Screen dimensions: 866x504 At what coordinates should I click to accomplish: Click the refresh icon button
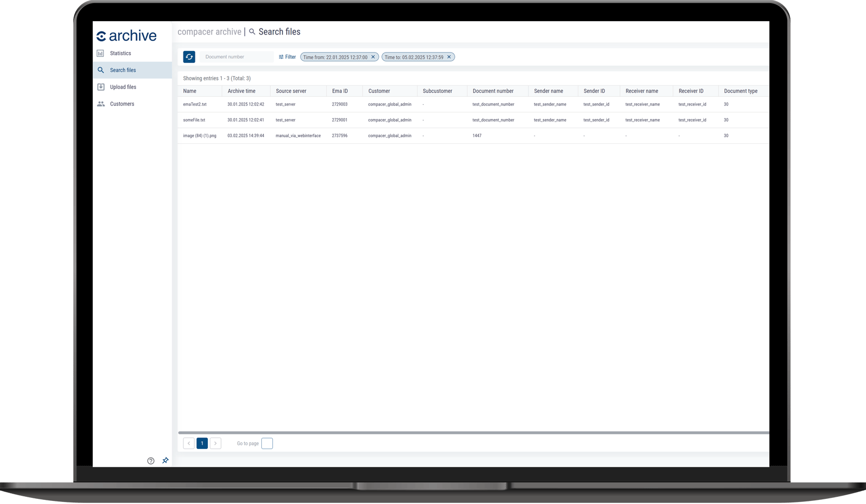click(189, 57)
